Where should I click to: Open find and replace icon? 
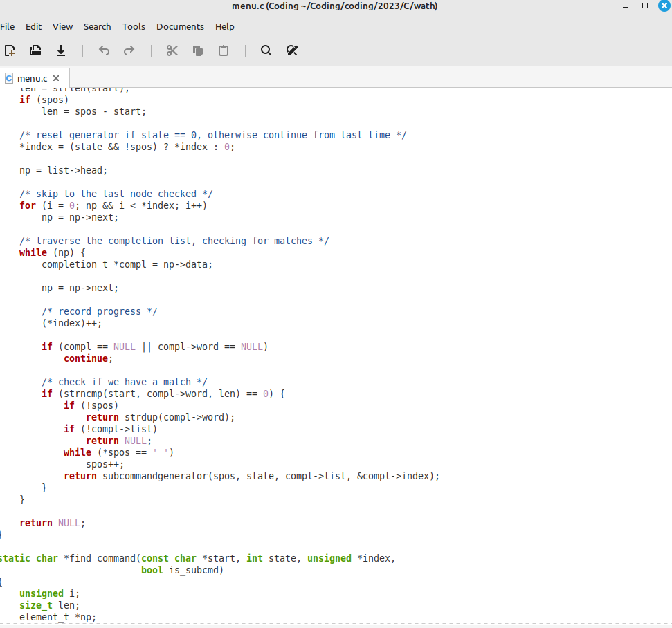point(292,50)
